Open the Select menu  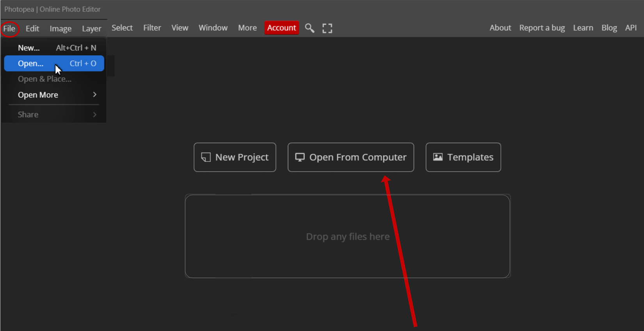(x=122, y=28)
